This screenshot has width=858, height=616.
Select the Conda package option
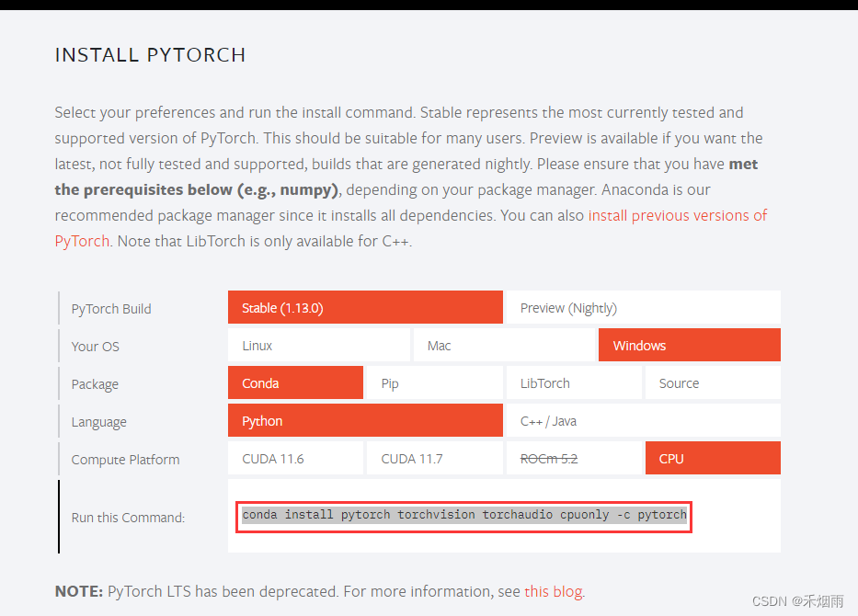tap(295, 383)
